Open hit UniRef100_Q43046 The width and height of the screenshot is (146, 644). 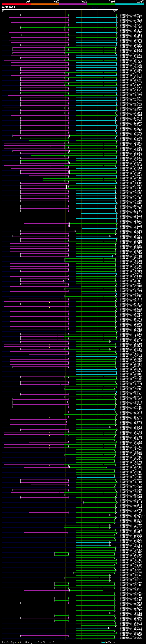click(x=131, y=88)
